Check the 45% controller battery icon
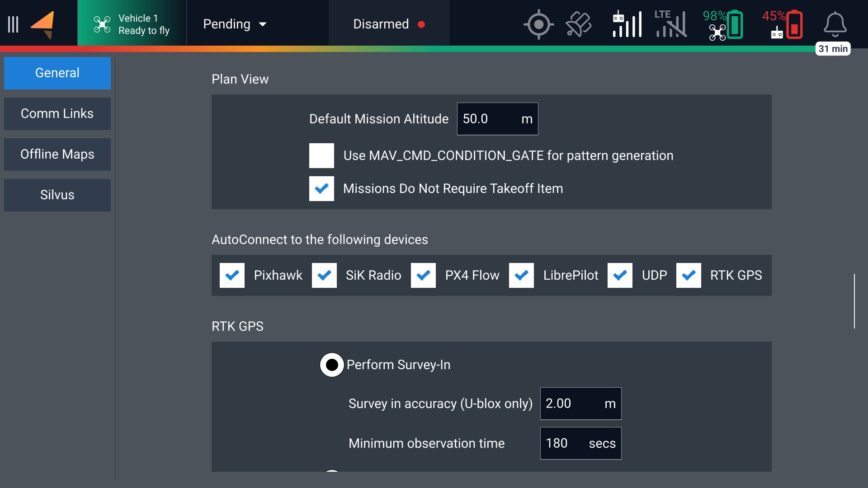 (x=783, y=24)
